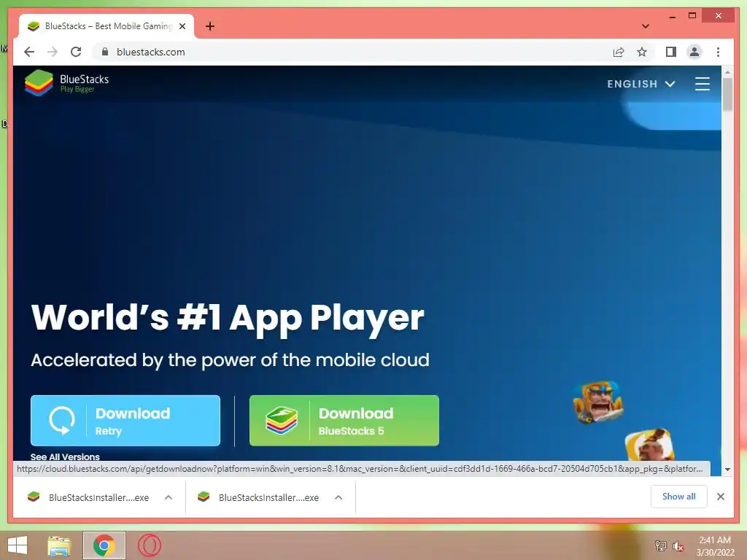This screenshot has width=747, height=560.
Task: Click the game character icon with blue helmet
Action: coord(598,402)
